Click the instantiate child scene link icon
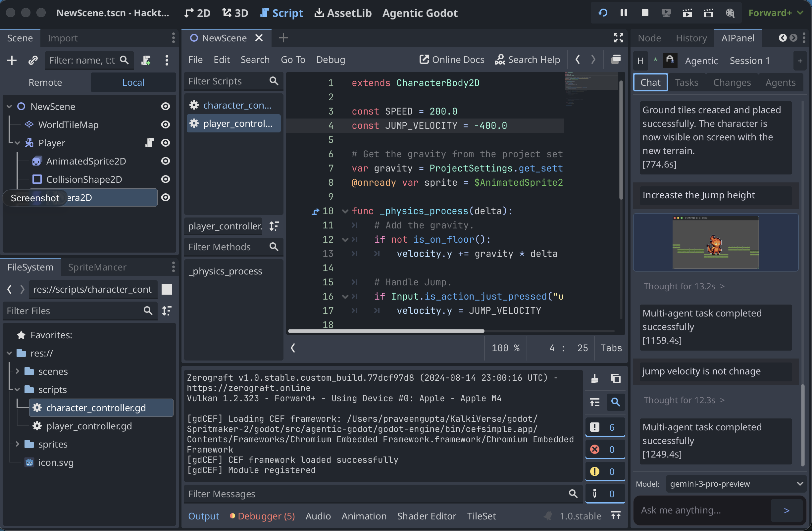Screen dimensions: 812x531 (x=33, y=60)
